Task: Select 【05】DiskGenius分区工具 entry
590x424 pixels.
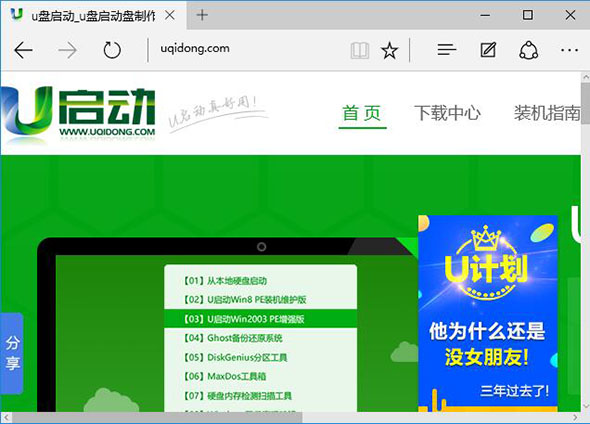Action: point(260,357)
